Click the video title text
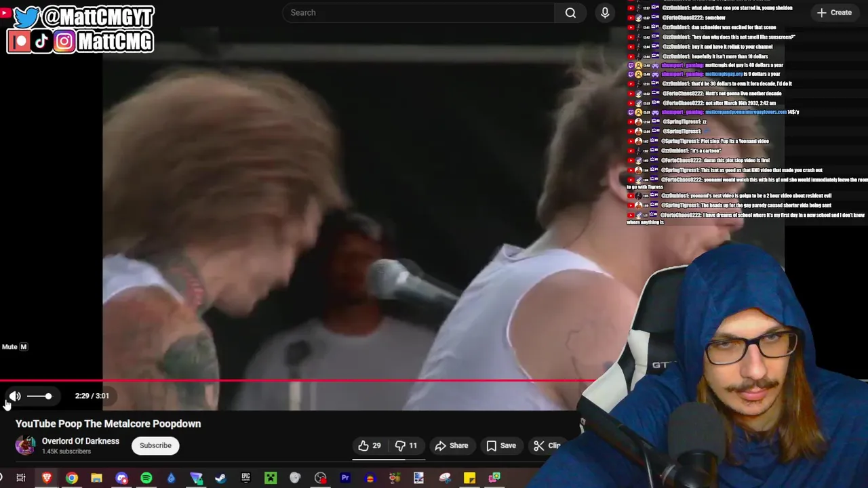The height and width of the screenshot is (488, 868). pos(108,424)
